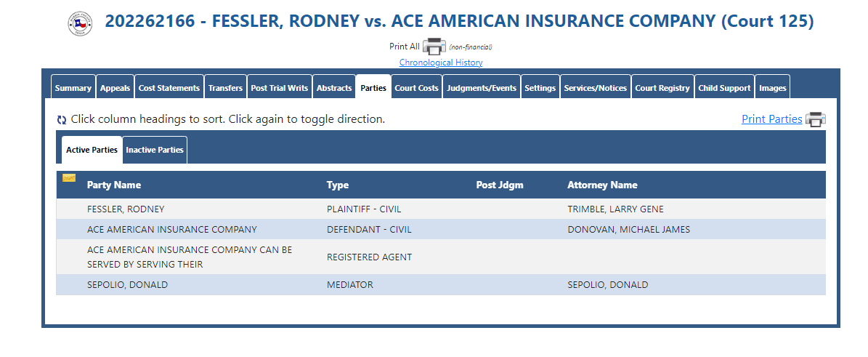Switch to the Images tab

click(x=772, y=88)
